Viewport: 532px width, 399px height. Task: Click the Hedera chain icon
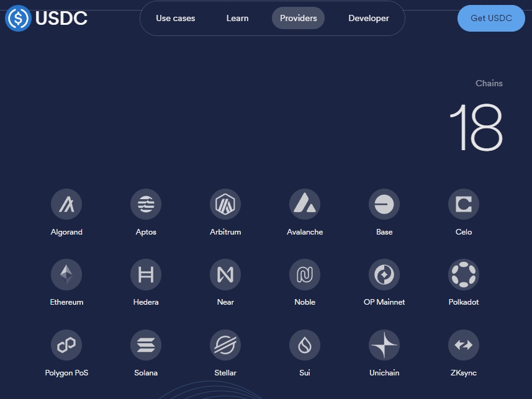tap(146, 274)
